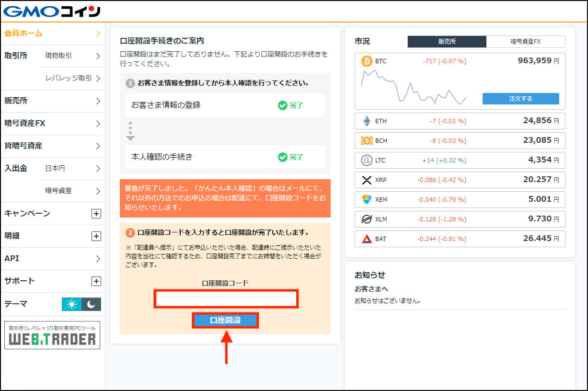588x391 pixels.
Task: Click the Litecoin LTC icon
Action: tap(367, 160)
